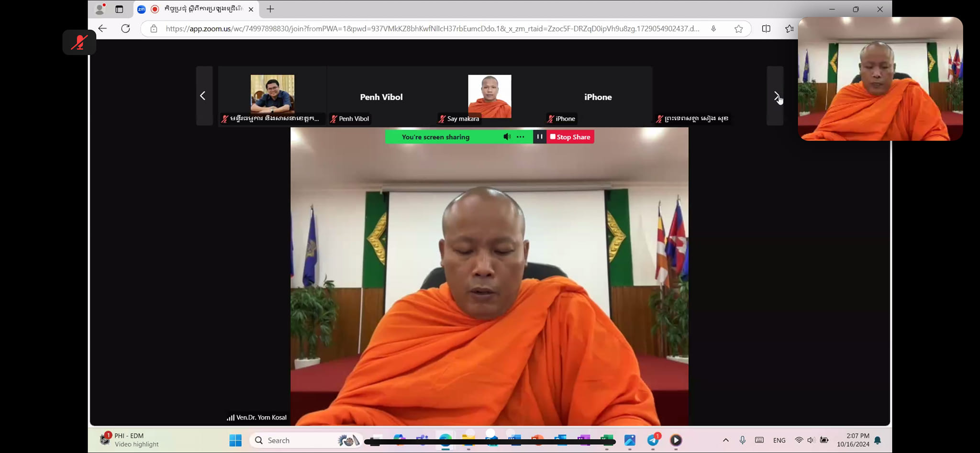This screenshot has height=453, width=980.
Task: Focus the app.zoom.us address bar
Action: [433, 29]
